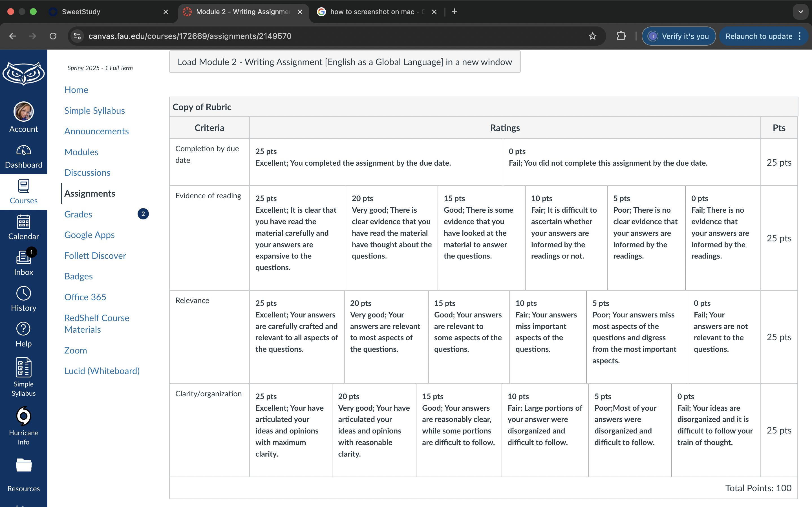The width and height of the screenshot is (812, 507).
Task: Open the Relaunch to update menu dots
Action: coord(800,36)
